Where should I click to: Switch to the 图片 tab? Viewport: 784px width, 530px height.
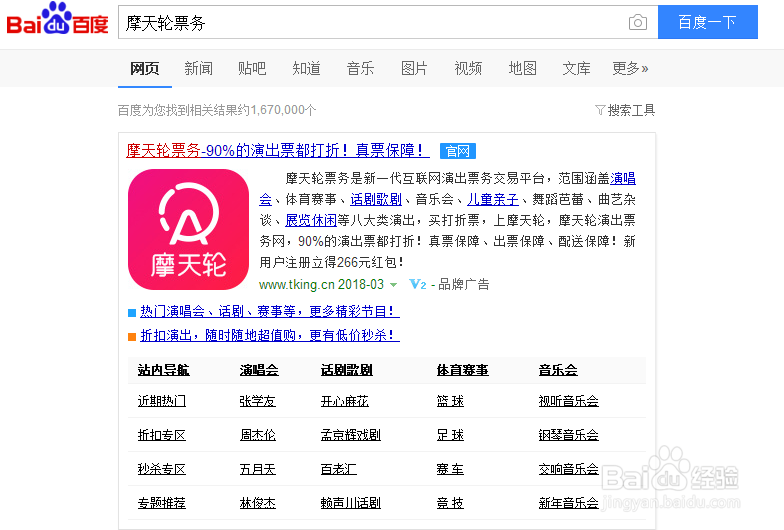click(x=414, y=68)
